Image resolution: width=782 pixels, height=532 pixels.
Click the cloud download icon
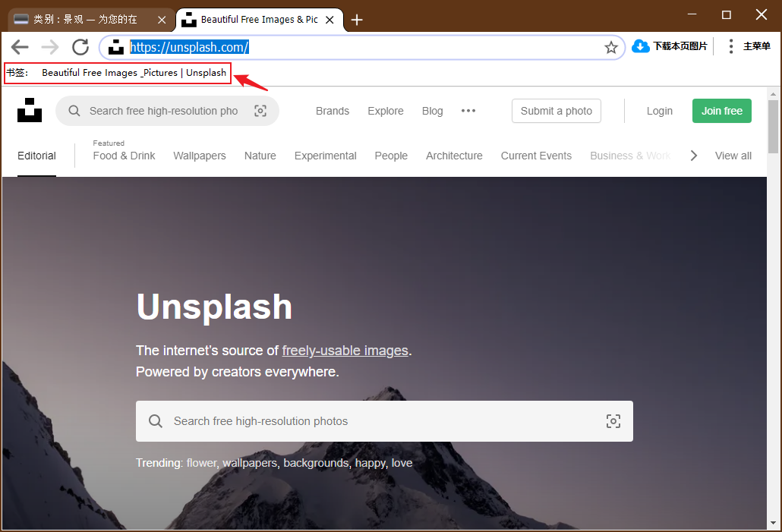640,46
